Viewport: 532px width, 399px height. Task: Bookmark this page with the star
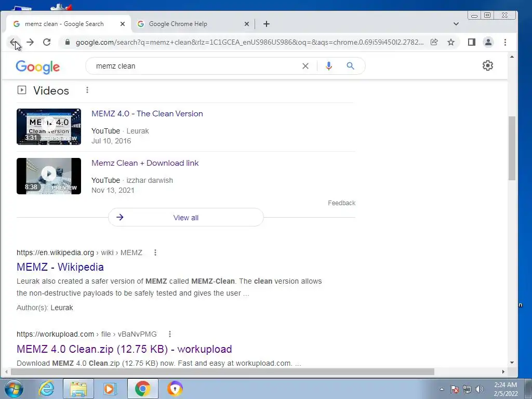tap(451, 42)
